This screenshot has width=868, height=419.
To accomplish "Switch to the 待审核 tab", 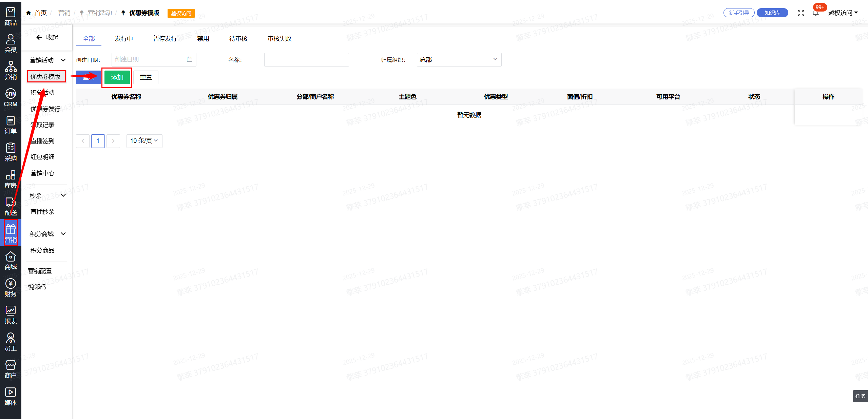I will (x=238, y=39).
